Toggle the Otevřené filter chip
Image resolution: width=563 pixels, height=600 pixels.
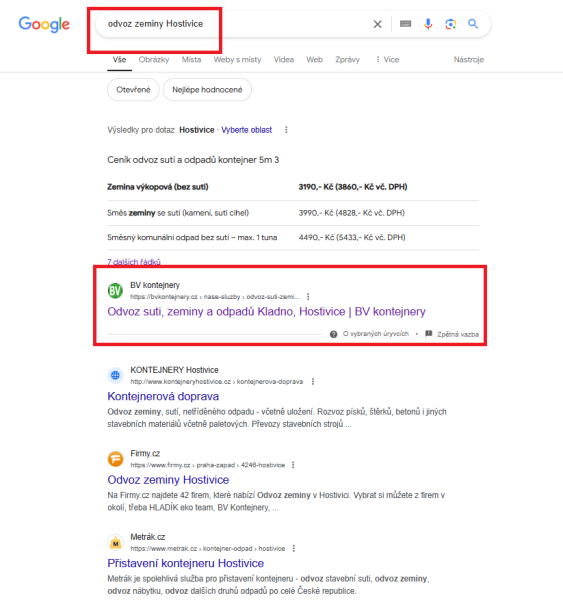point(133,90)
